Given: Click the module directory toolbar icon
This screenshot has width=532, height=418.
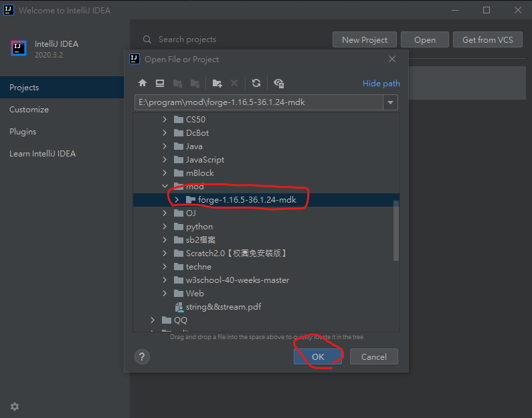Looking at the screenshot, I should pos(195,83).
